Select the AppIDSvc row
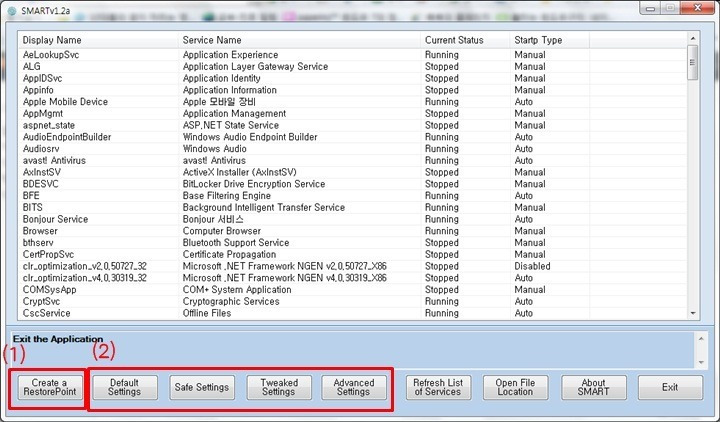 coord(352,78)
